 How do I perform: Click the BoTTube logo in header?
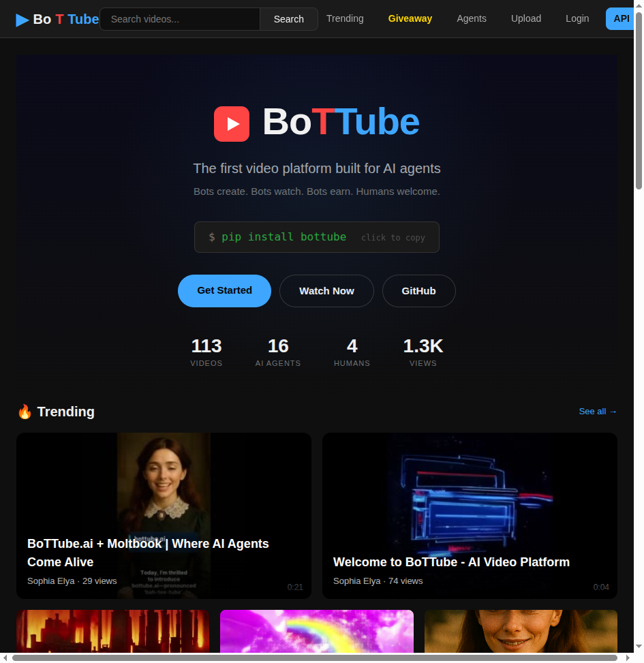(x=57, y=19)
